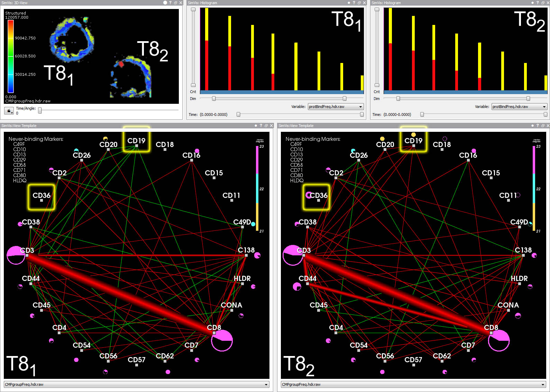Screen dimensions: 550x392
Task: Click the magenta segment of the T8₁ vertex degree legend
Action: (257, 160)
